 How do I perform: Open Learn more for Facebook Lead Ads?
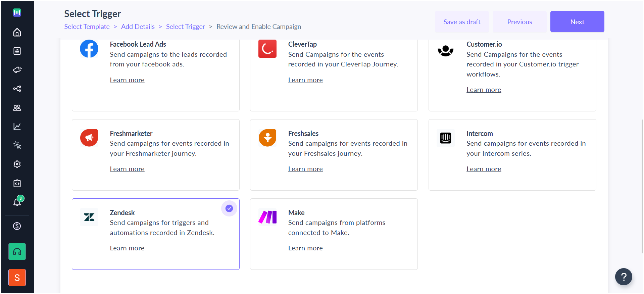tap(127, 80)
